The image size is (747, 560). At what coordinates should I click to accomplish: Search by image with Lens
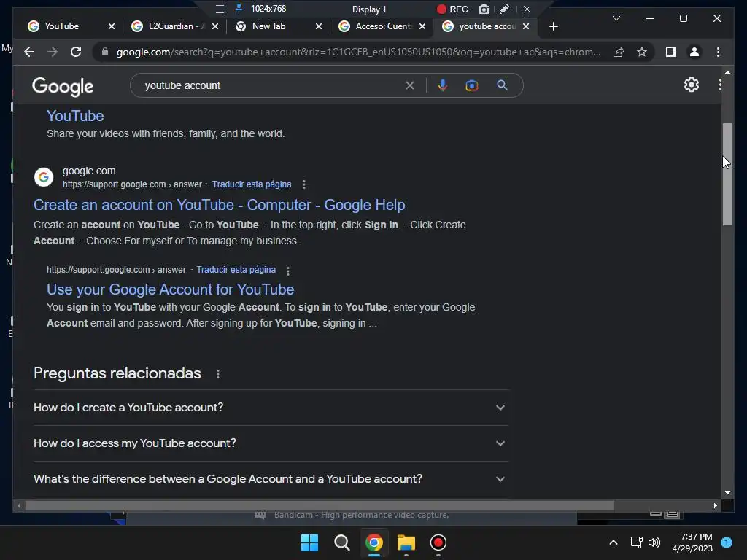click(x=472, y=85)
